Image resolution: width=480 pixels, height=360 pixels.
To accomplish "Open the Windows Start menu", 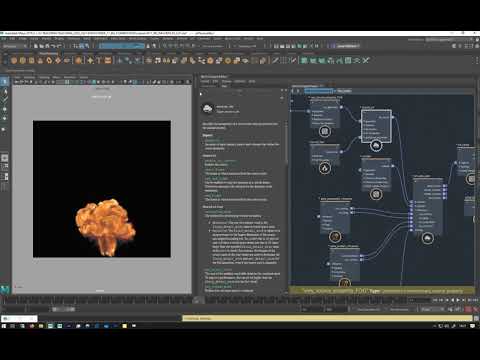I will 4,326.
